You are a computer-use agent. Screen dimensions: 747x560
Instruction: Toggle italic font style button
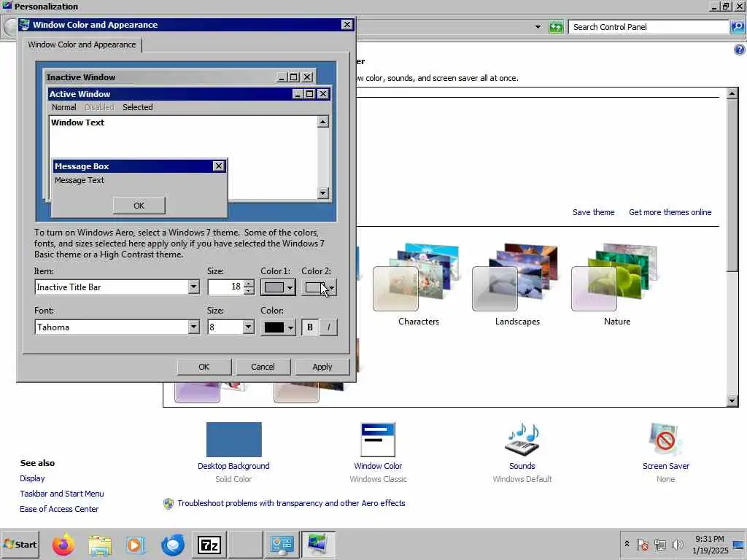[x=328, y=327]
